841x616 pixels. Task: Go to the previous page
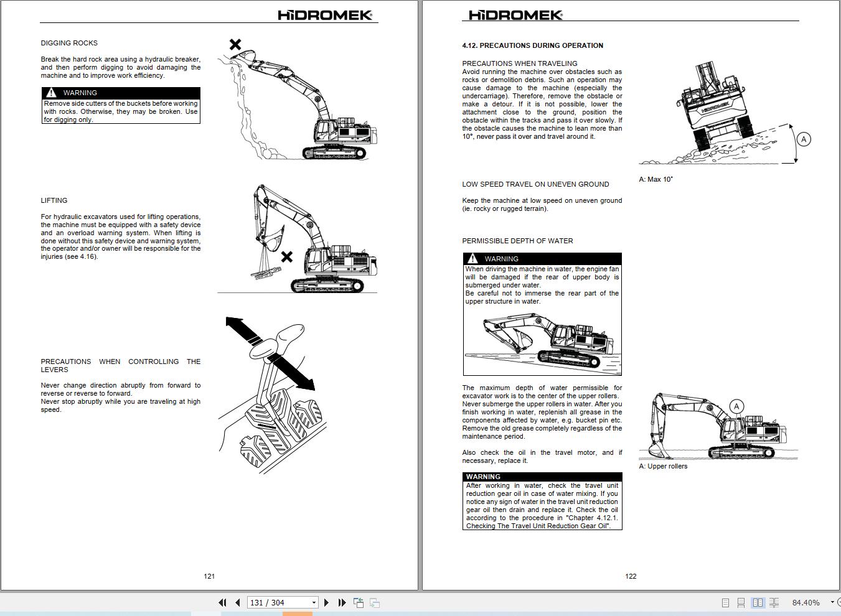click(238, 602)
